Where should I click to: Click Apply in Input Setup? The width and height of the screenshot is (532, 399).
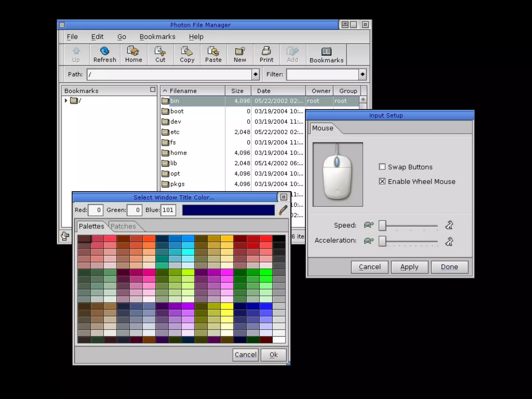409,267
